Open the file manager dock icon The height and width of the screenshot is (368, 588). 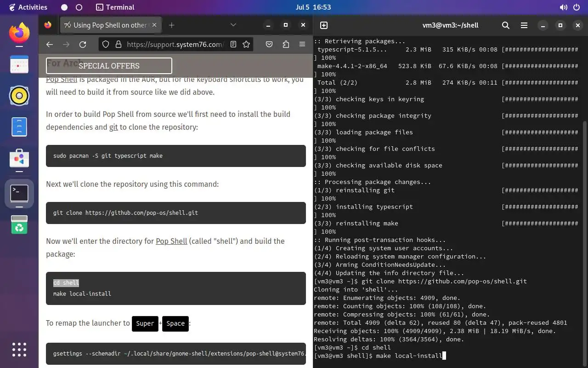coord(19,127)
